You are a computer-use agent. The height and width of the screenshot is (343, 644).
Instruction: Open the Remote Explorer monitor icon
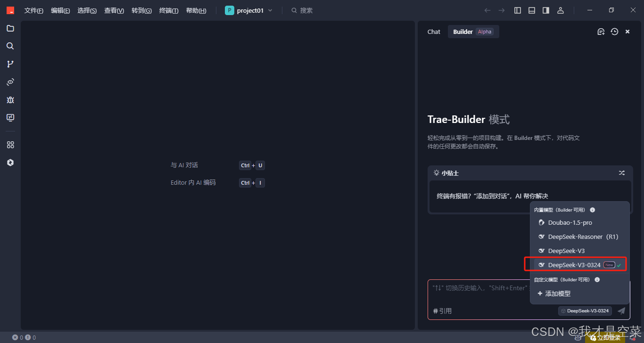[10, 118]
